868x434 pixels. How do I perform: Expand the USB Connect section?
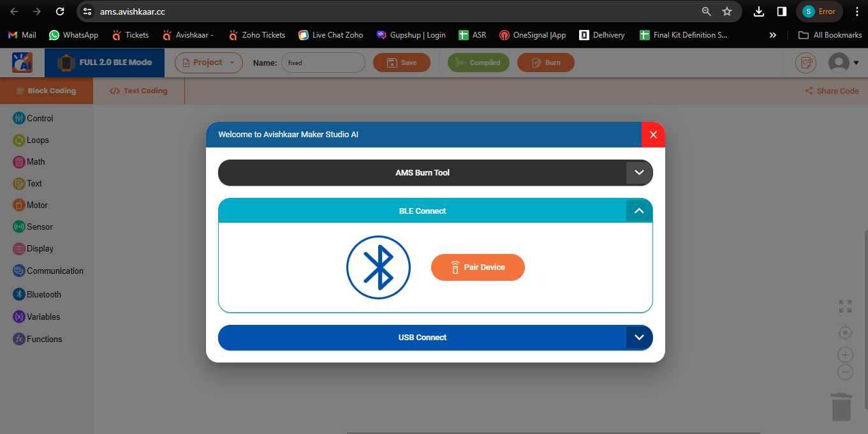click(x=639, y=337)
